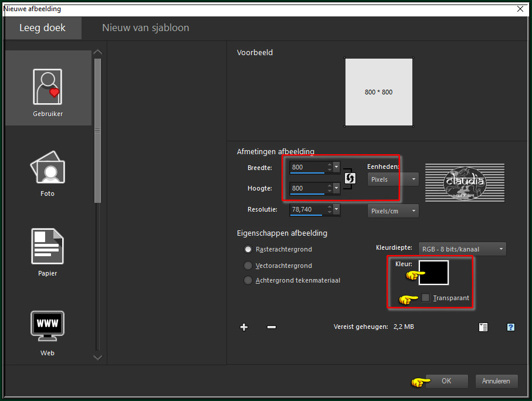Open the blue help question mark icon
532x401 pixels.
[511, 327]
